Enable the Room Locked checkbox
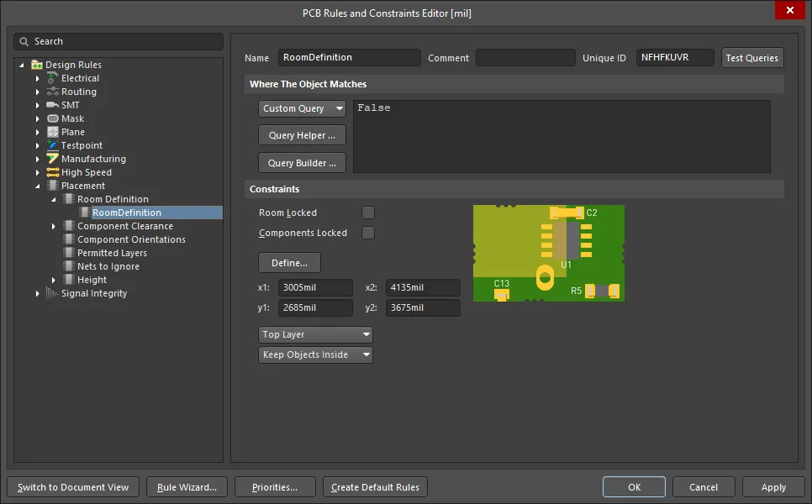Image resolution: width=812 pixels, height=504 pixels. pyautogui.click(x=367, y=213)
